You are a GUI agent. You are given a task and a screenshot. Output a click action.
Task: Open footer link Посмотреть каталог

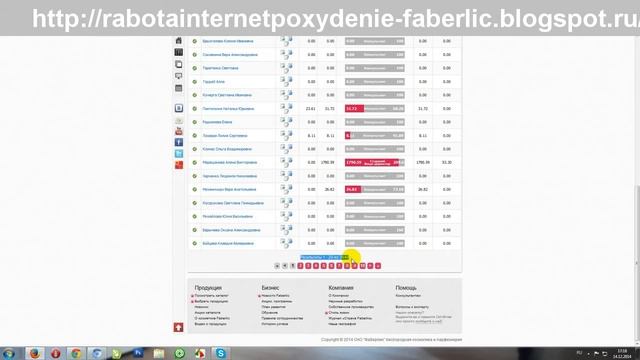pos(211,296)
